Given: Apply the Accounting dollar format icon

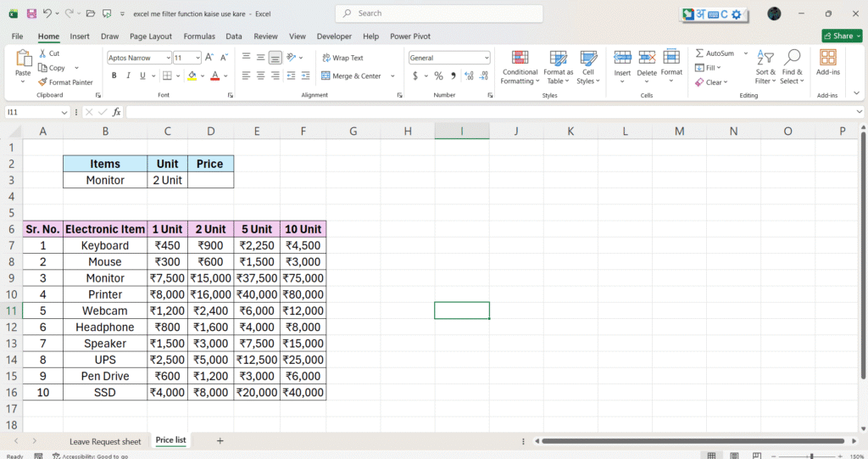Looking at the screenshot, I should click(415, 76).
